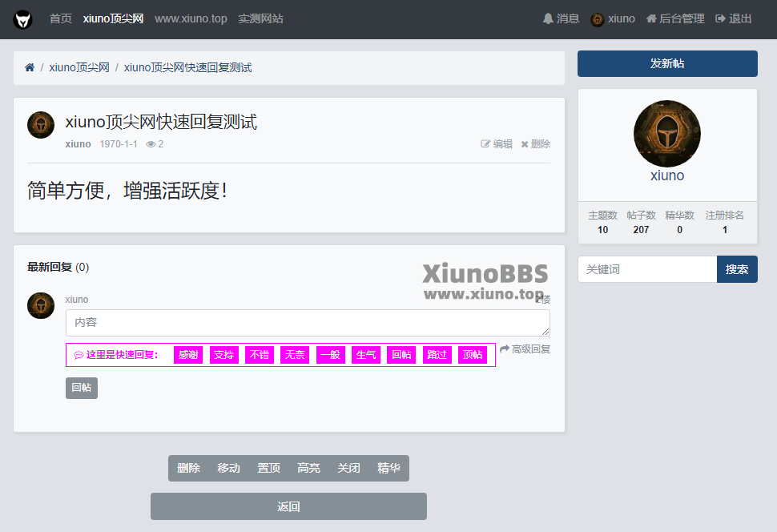The image size is (777, 532).
Task: Click the xiuno name above the reply box
Action: (x=77, y=300)
